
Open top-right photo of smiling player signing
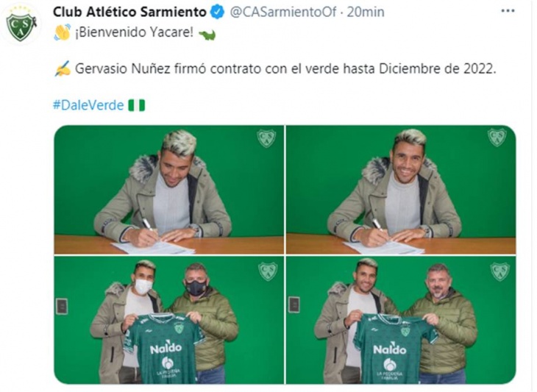(x=401, y=190)
